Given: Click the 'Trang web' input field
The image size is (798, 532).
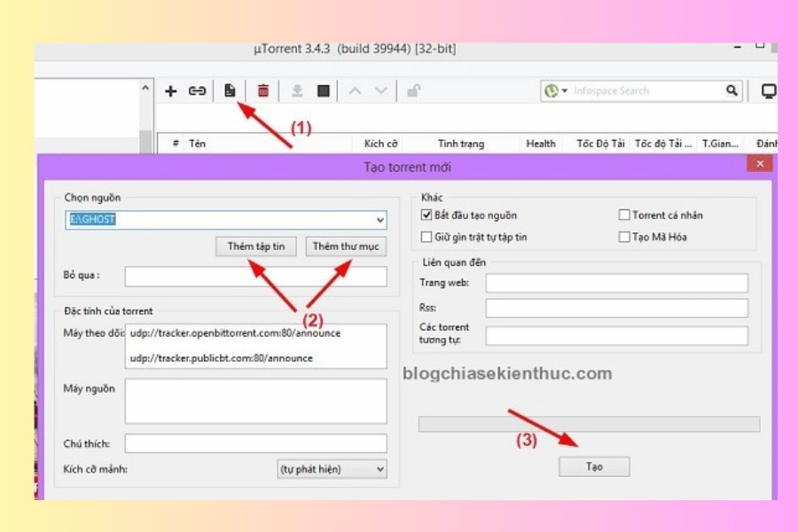Looking at the screenshot, I should click(x=616, y=283).
